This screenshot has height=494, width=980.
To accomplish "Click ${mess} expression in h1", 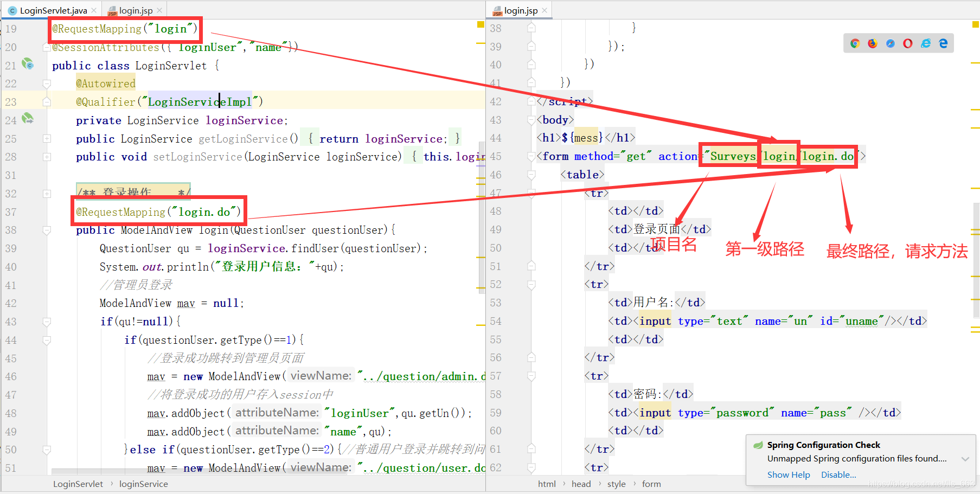I will [582, 138].
